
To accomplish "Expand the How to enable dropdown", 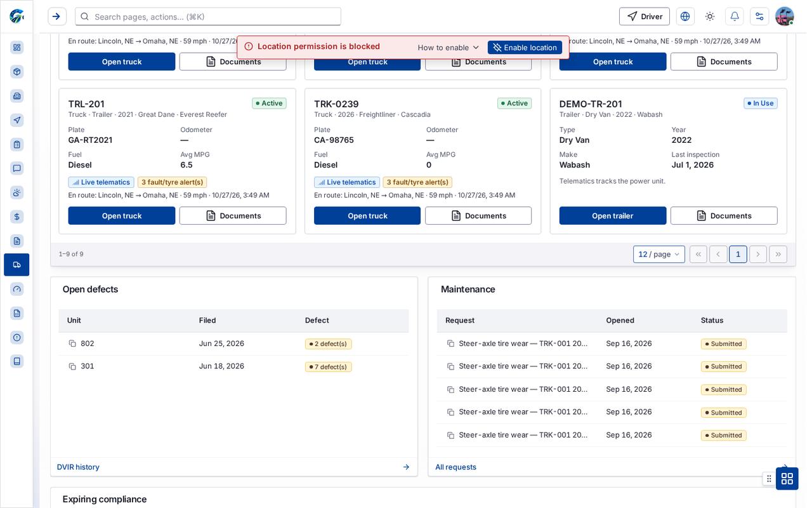I will click(448, 48).
